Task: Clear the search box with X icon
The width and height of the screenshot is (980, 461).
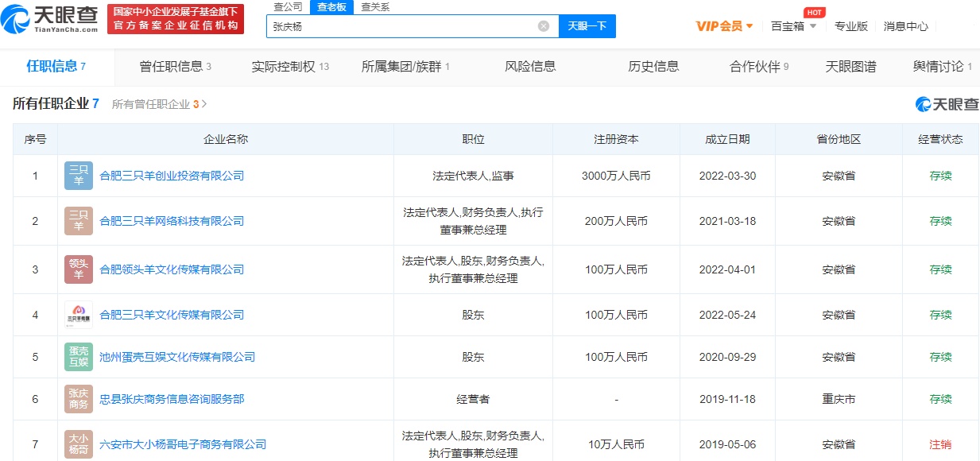Action: pos(544,26)
